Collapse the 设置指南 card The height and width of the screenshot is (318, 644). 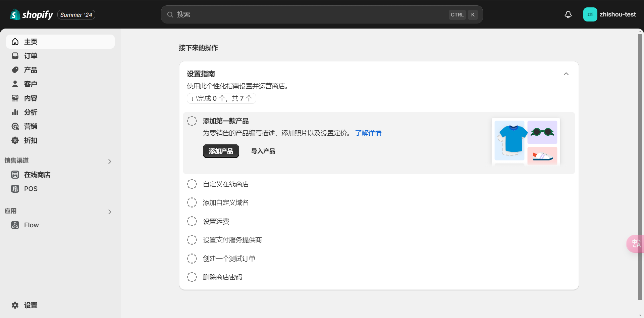(566, 74)
